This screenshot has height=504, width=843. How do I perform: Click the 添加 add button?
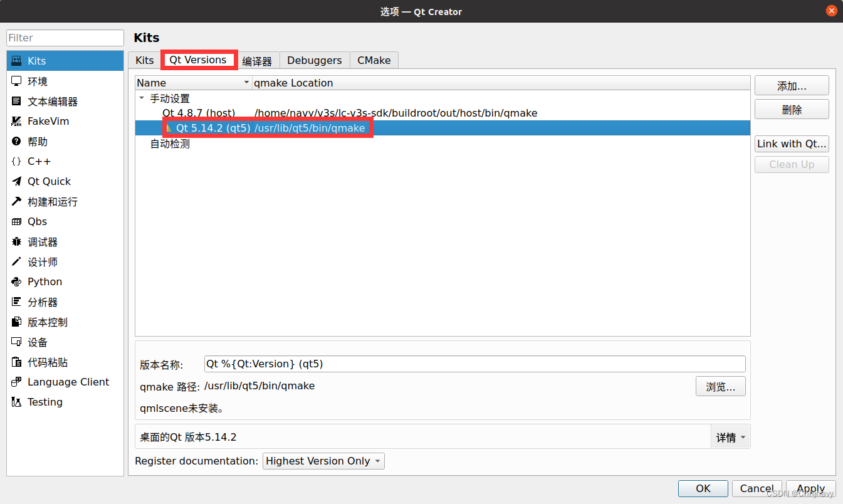[x=791, y=85]
